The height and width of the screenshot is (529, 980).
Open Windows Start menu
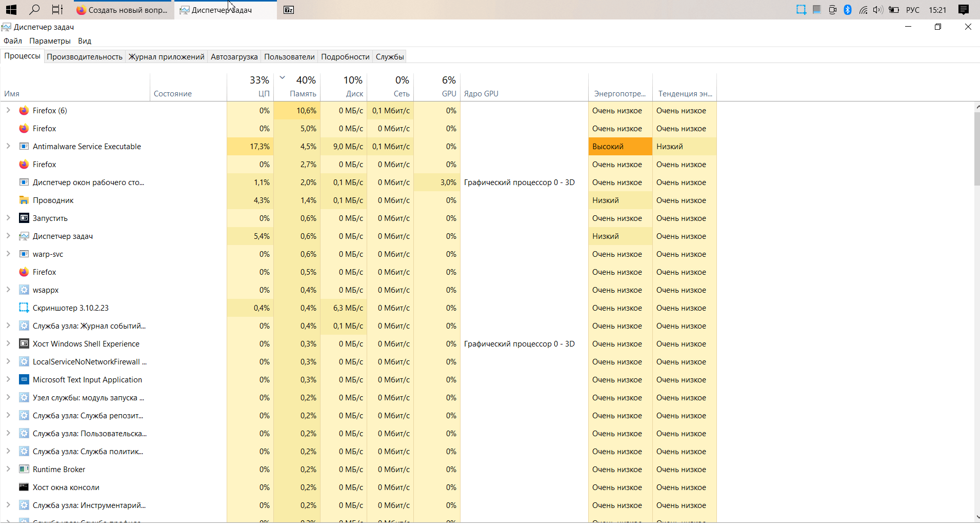(x=11, y=10)
